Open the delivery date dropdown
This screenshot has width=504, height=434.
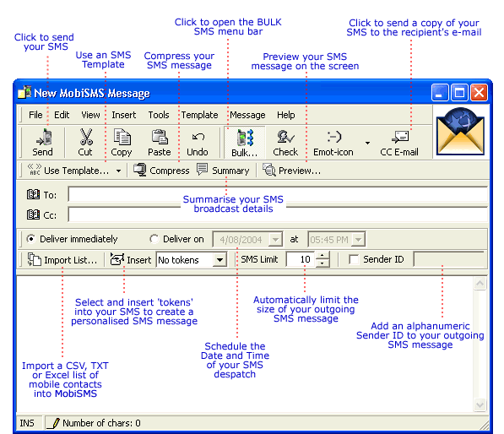(x=275, y=240)
